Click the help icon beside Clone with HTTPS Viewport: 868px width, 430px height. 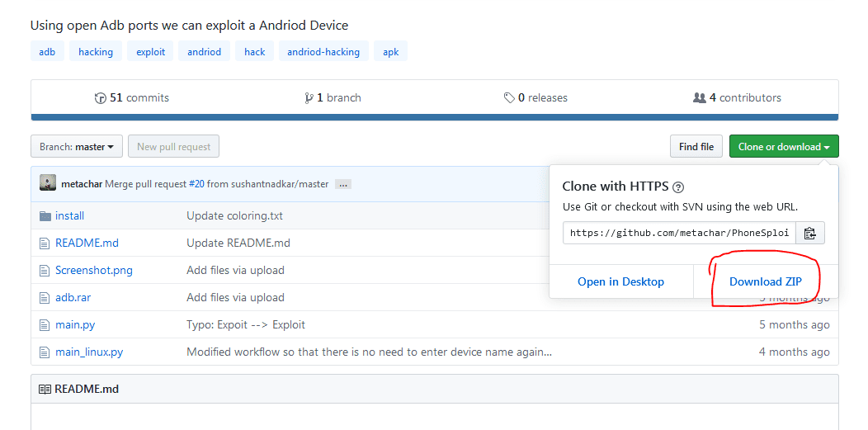pos(678,187)
